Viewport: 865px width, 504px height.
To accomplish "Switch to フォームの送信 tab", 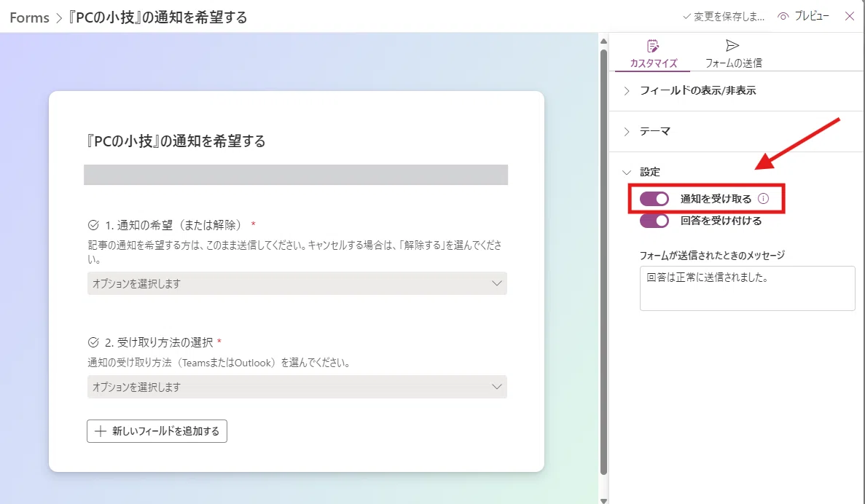I will tap(733, 55).
